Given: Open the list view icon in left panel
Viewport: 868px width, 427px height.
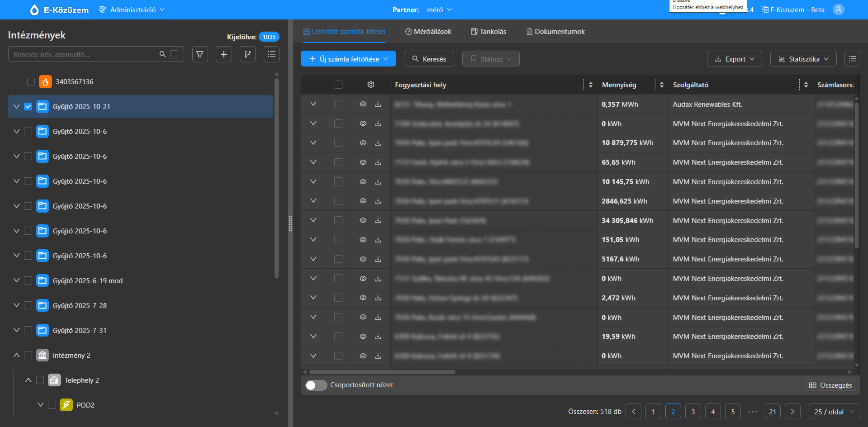Looking at the screenshot, I should [x=271, y=54].
